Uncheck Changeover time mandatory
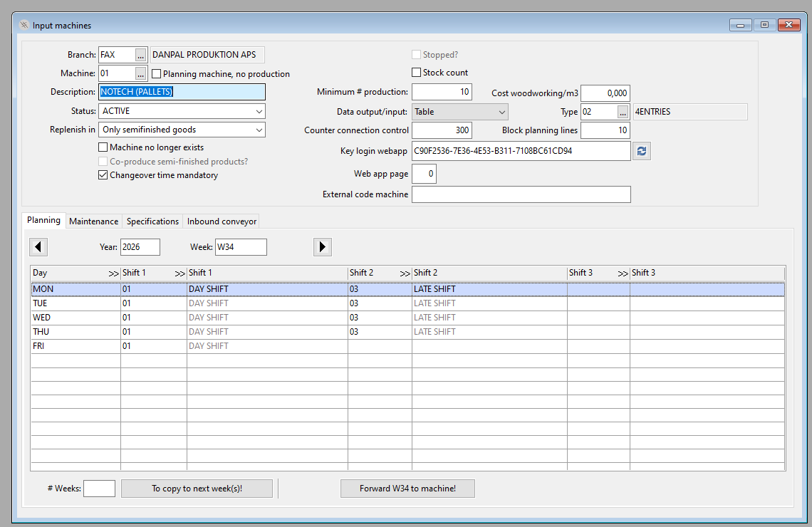This screenshot has height=527, width=812. (103, 175)
